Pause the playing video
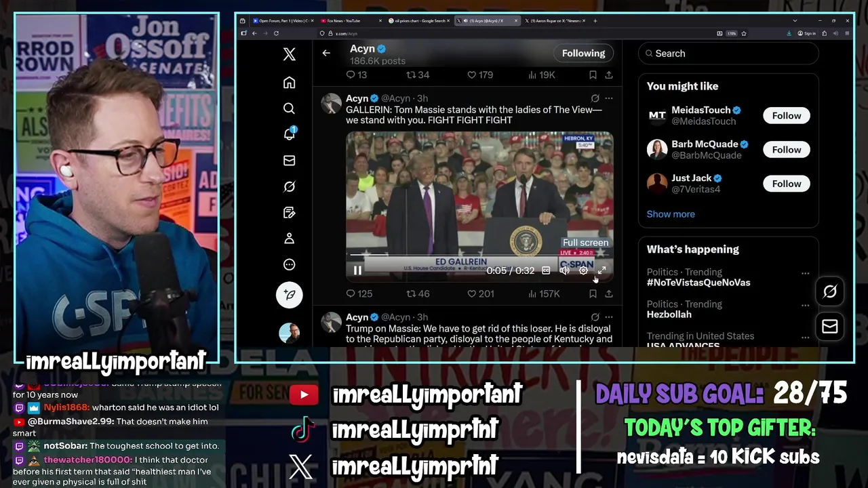This screenshot has height=488, width=868. 357,270
